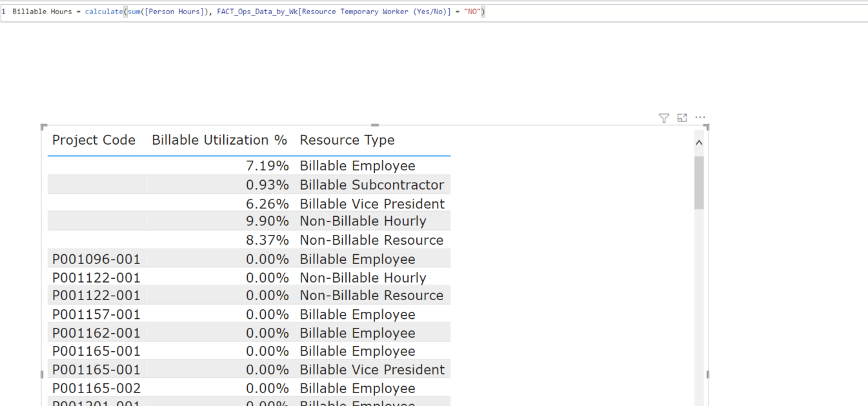Sort by the Resource Type column header
This screenshot has height=406, width=868.
[x=347, y=140]
